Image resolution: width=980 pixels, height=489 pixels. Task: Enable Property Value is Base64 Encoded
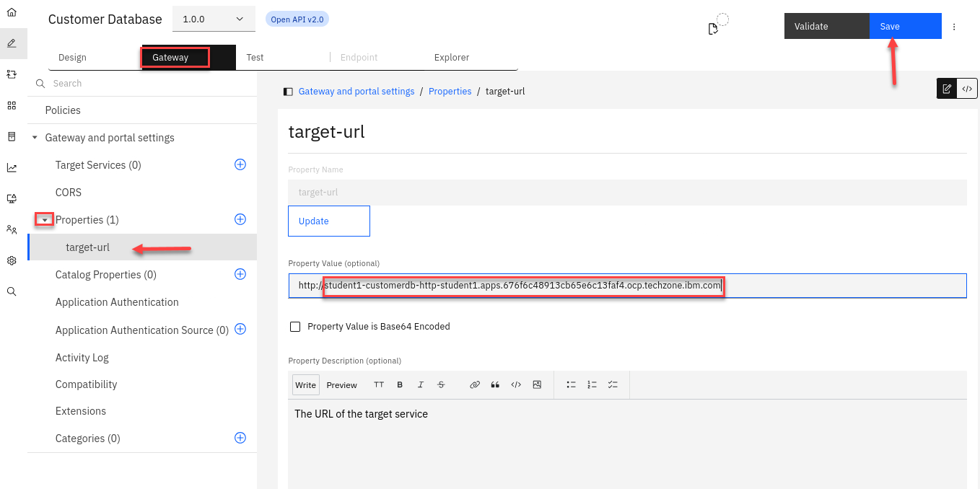coord(295,327)
